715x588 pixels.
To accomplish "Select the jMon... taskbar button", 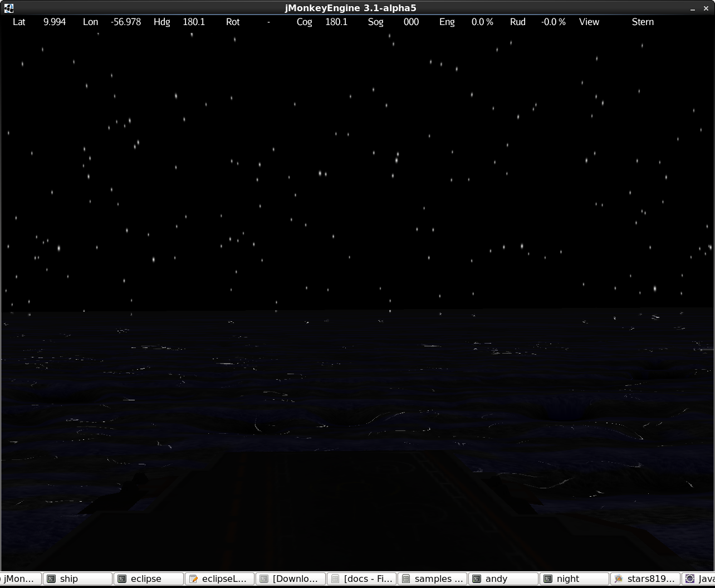I will tap(20, 579).
